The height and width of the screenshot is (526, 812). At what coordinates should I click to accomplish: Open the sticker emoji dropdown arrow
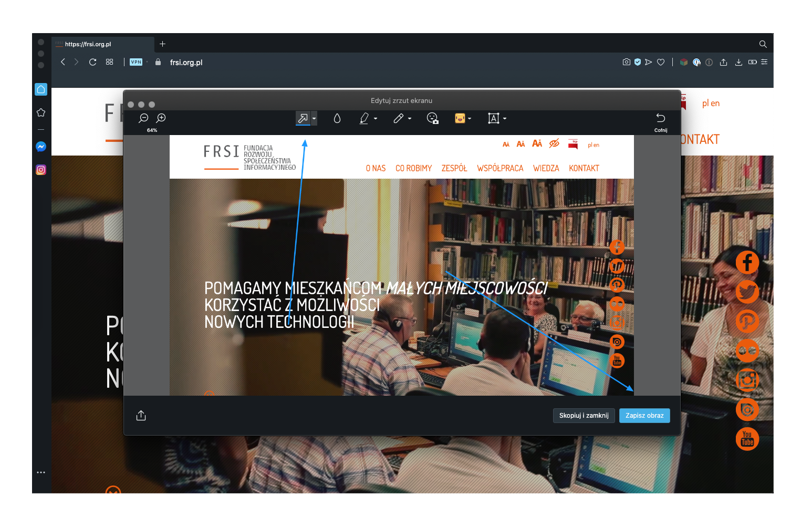(x=470, y=118)
